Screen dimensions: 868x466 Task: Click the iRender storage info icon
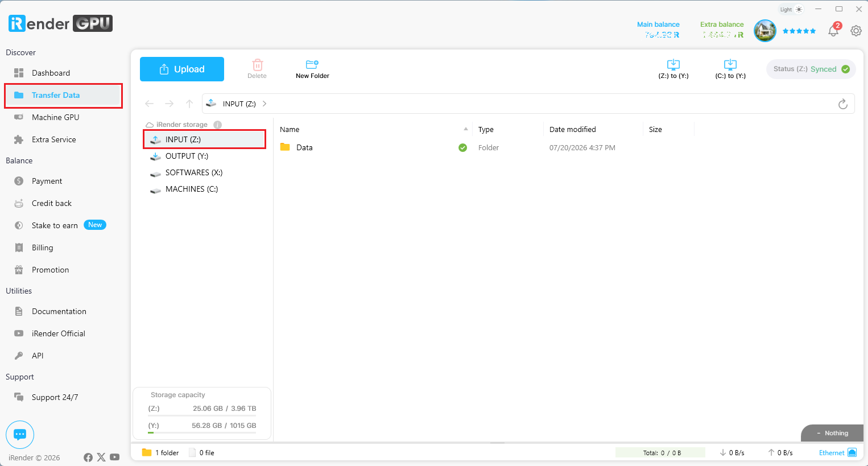click(x=217, y=125)
